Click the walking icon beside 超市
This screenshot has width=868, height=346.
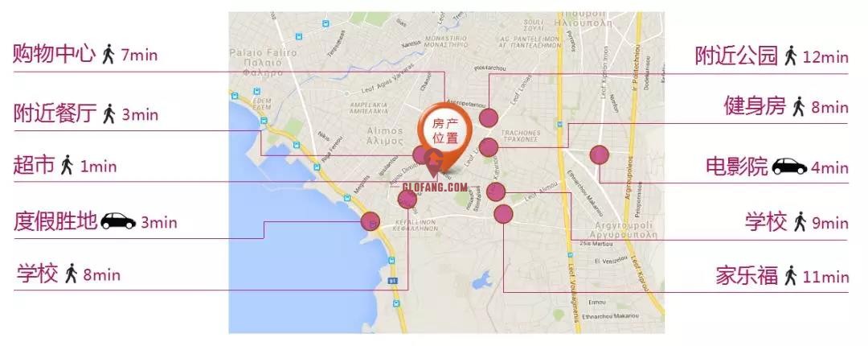(67, 165)
